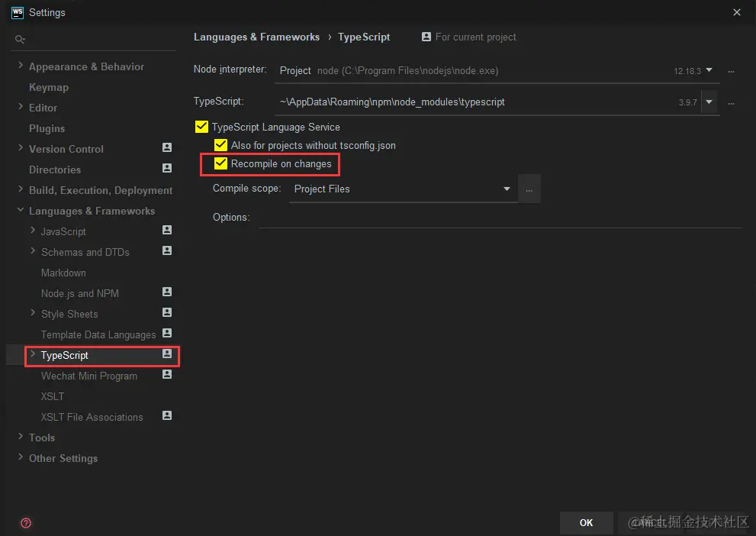Viewport: 756px width, 536px height.
Task: Expand the JavaScript node chevron
Action: pyautogui.click(x=32, y=231)
